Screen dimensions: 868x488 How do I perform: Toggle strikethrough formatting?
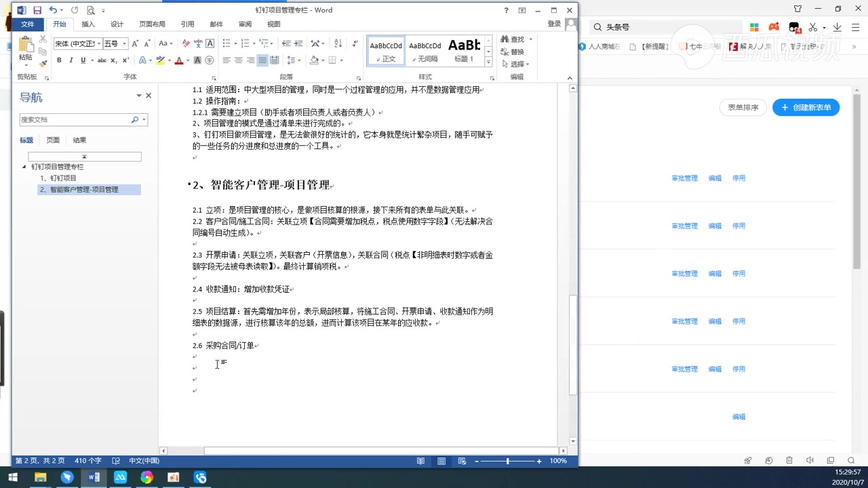click(x=102, y=60)
